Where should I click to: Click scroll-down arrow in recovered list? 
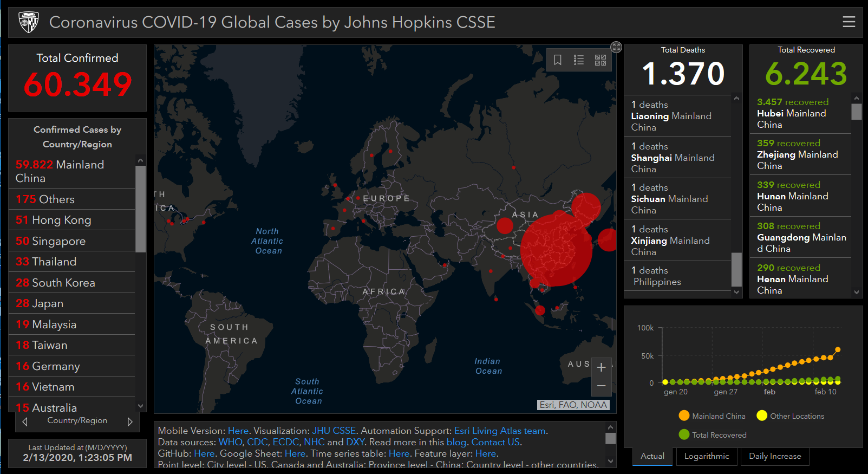857,292
